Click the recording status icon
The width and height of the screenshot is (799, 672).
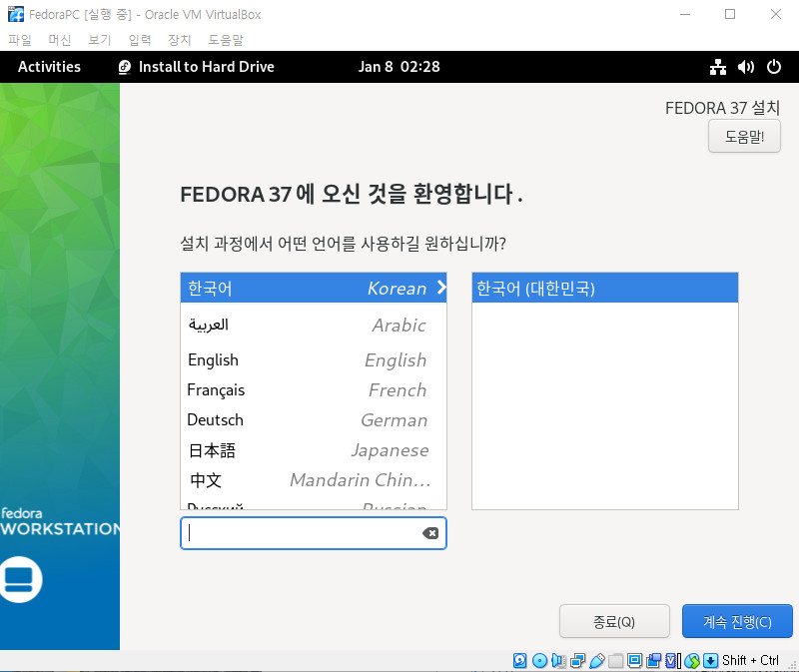coord(653,661)
